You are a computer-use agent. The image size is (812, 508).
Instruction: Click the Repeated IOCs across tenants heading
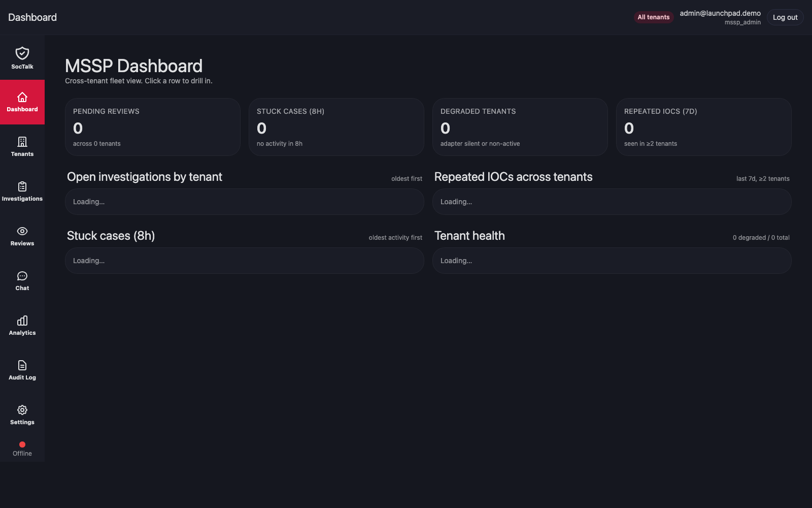pos(514,177)
